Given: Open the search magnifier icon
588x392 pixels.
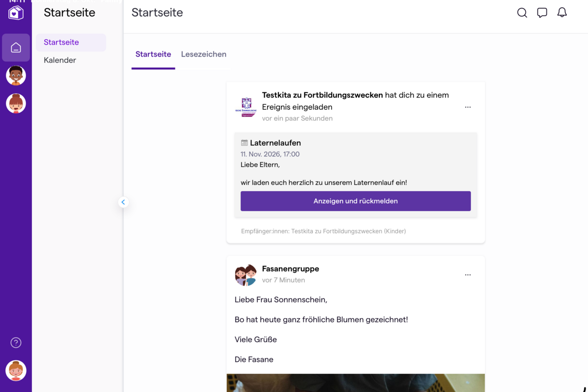Looking at the screenshot, I should click(x=522, y=13).
